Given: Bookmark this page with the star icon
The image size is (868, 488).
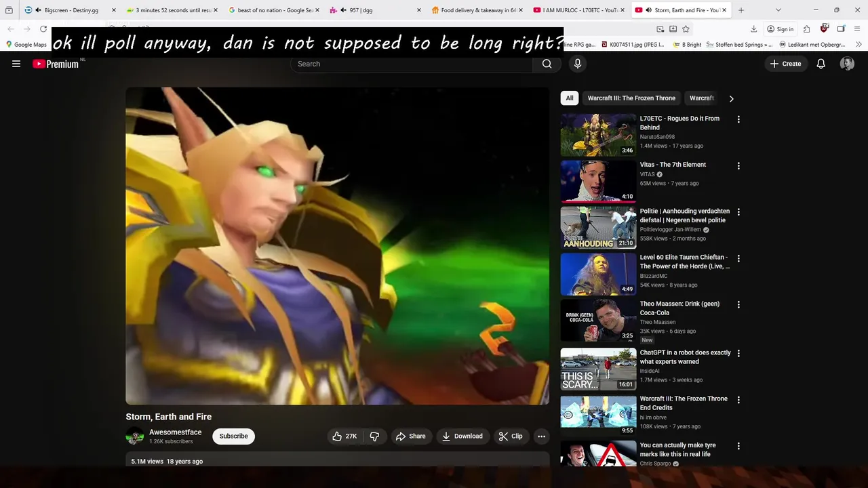Looking at the screenshot, I should click(x=686, y=29).
